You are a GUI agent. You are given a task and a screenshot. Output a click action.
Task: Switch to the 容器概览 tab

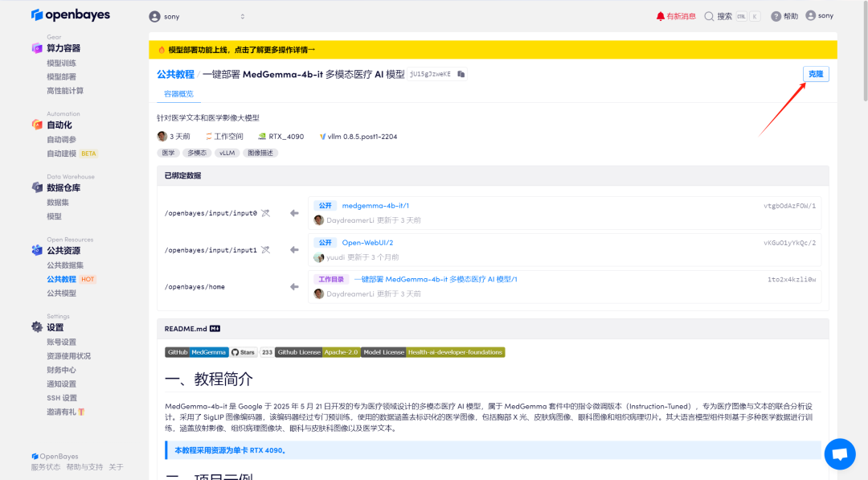(x=178, y=94)
